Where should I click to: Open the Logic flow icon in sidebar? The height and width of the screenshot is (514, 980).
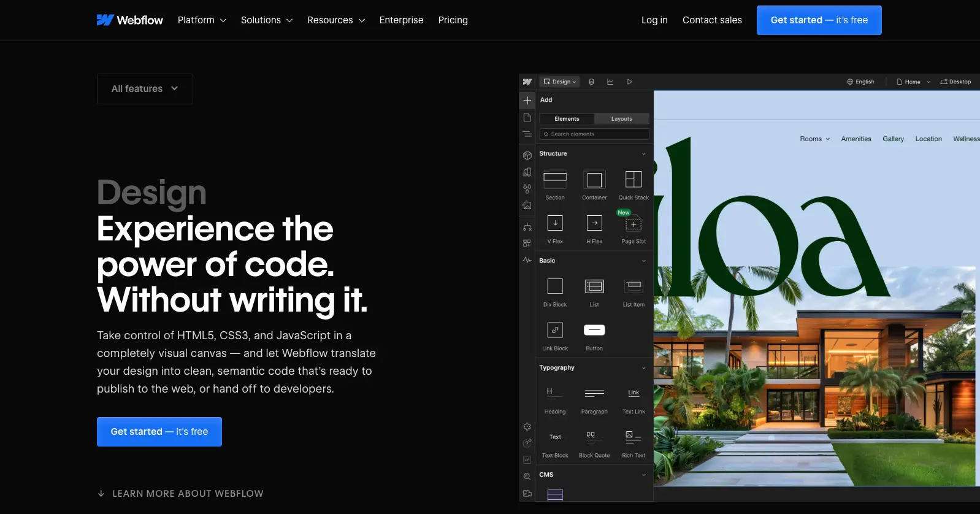point(527,226)
